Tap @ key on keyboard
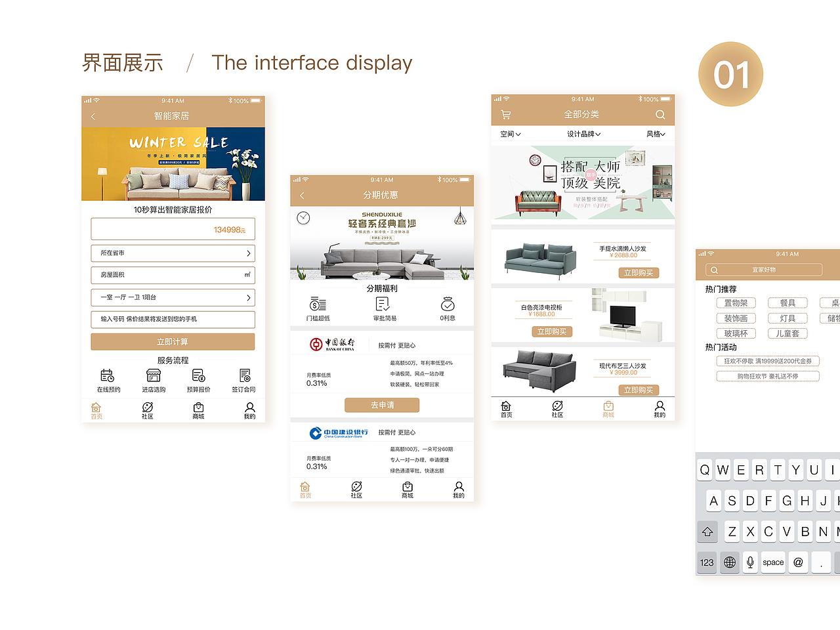The image size is (840, 630). [798, 562]
